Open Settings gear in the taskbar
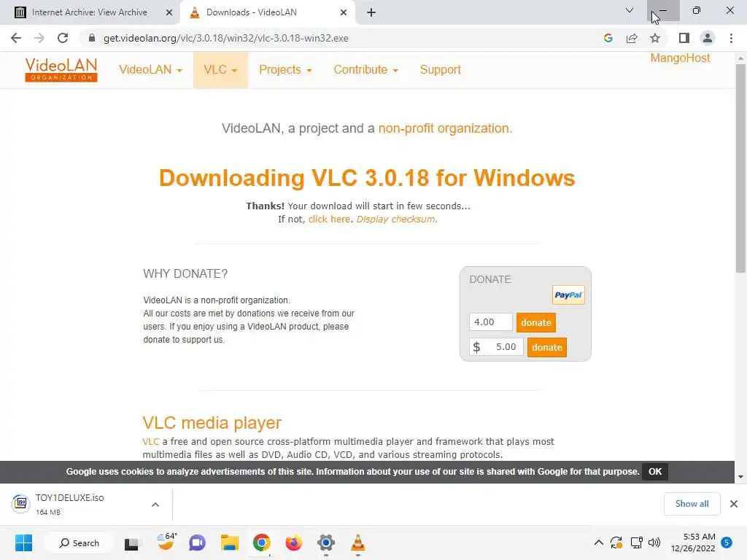 pyautogui.click(x=326, y=542)
